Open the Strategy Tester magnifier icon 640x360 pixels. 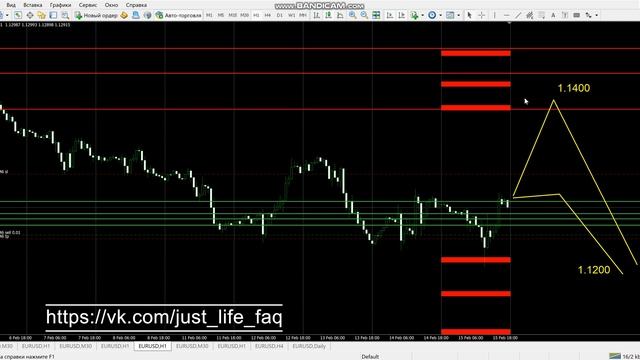point(65,15)
